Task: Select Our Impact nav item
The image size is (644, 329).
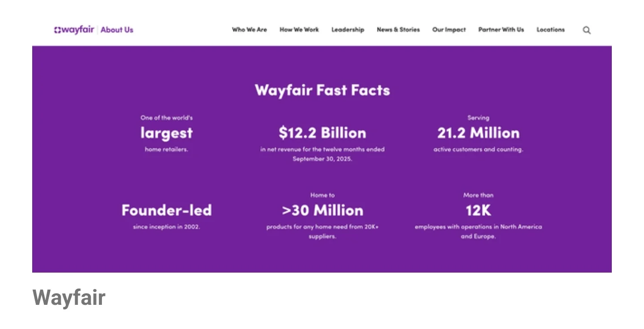Action: (449, 30)
